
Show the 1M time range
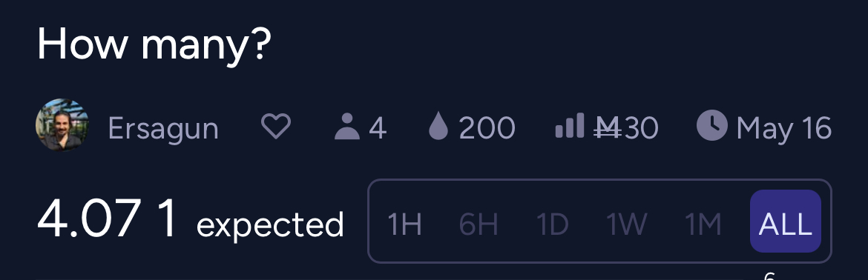(703, 224)
